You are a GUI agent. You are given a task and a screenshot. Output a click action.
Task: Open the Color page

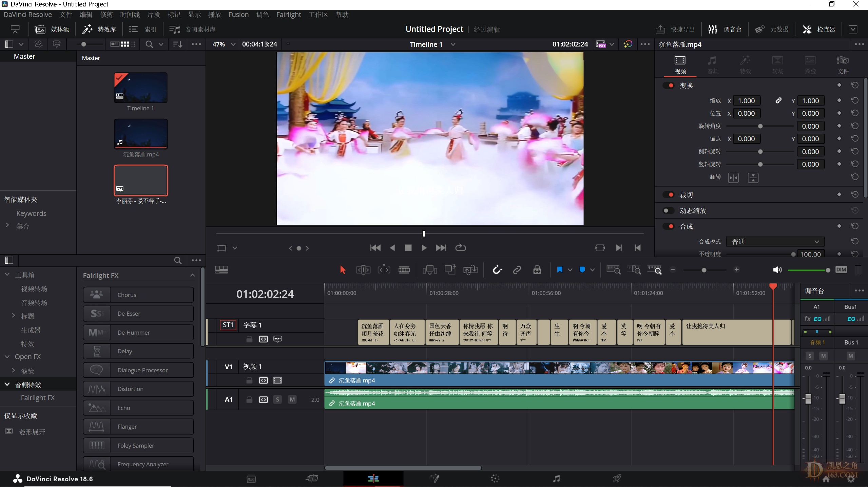[495, 479]
